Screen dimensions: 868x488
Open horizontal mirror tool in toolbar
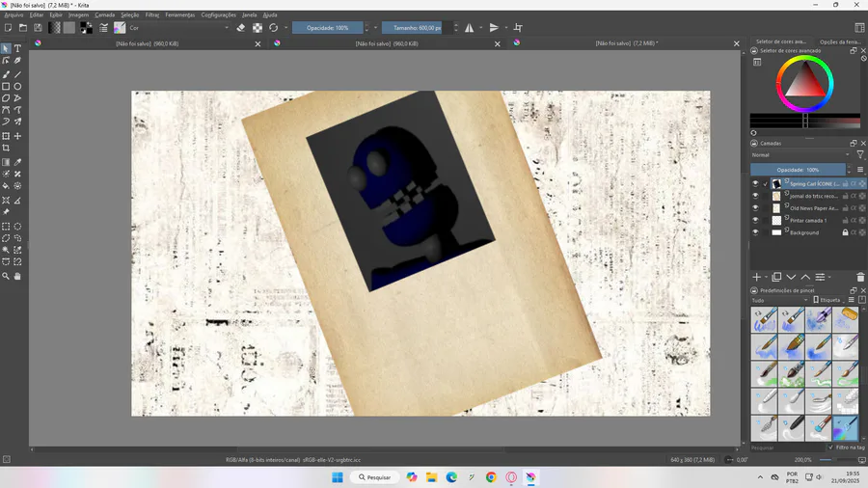click(x=470, y=28)
